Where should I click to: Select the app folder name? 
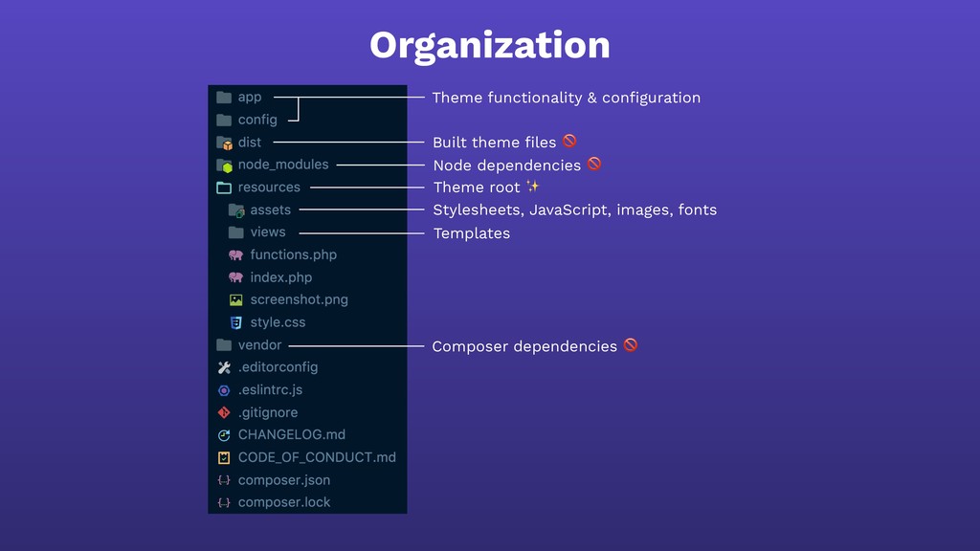click(250, 98)
